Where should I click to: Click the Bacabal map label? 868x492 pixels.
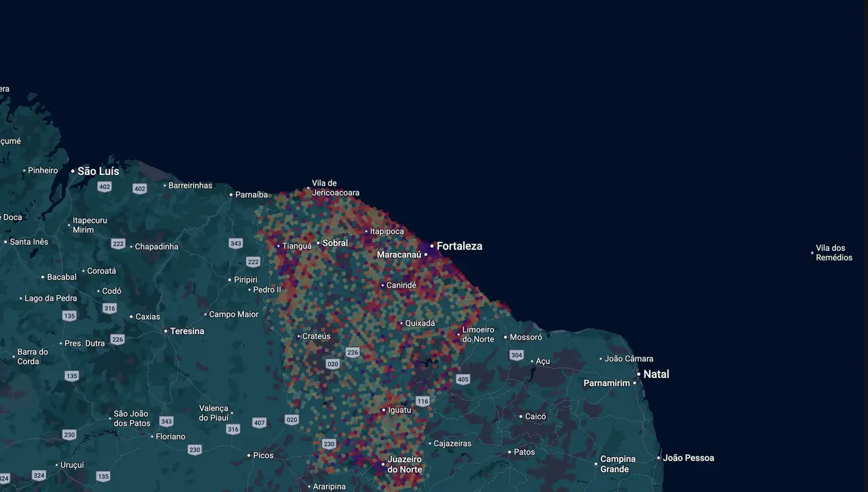click(62, 277)
